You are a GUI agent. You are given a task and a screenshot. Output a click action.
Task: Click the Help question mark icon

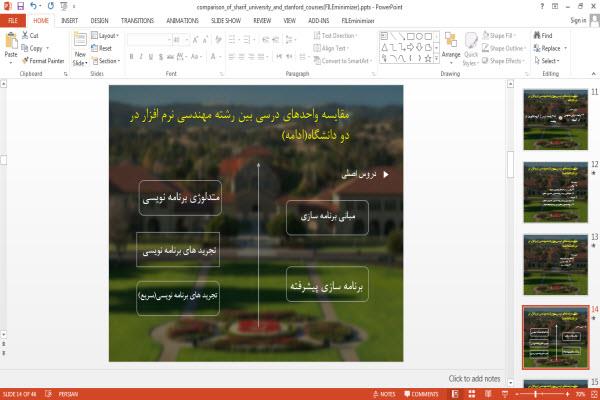[x=542, y=6]
